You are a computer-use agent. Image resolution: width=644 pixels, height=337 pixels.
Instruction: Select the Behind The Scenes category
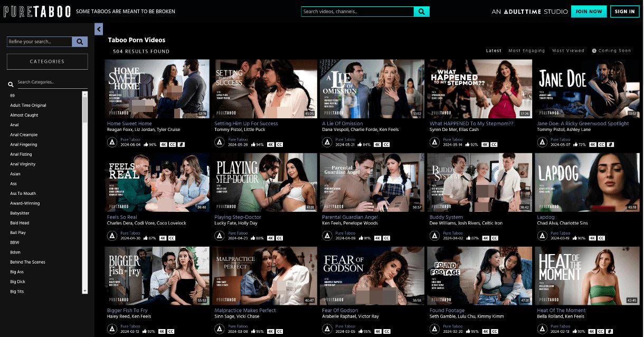coord(27,262)
